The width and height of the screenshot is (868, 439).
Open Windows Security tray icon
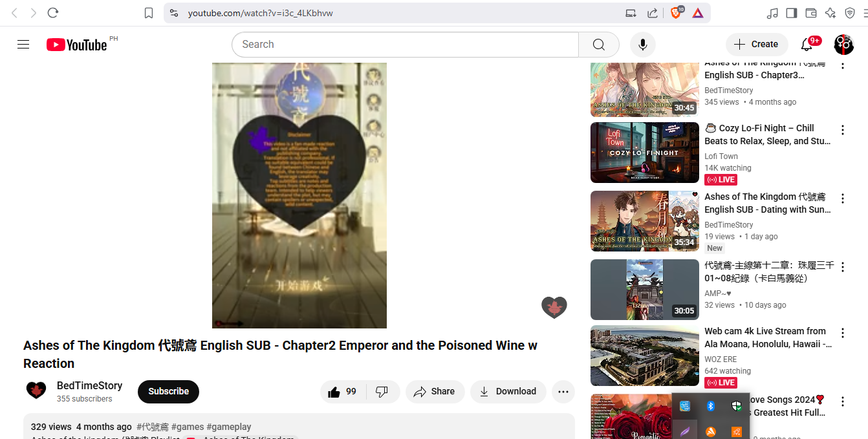[x=736, y=406]
